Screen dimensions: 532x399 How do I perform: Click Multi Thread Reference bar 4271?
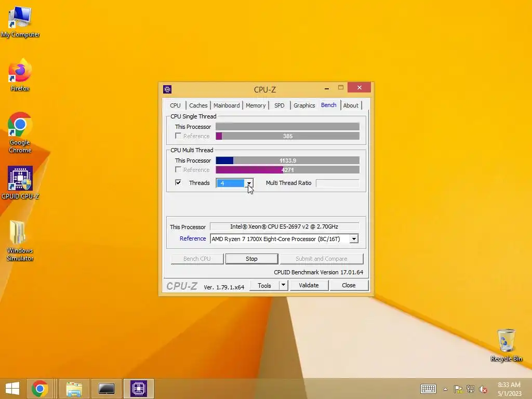[x=287, y=170]
